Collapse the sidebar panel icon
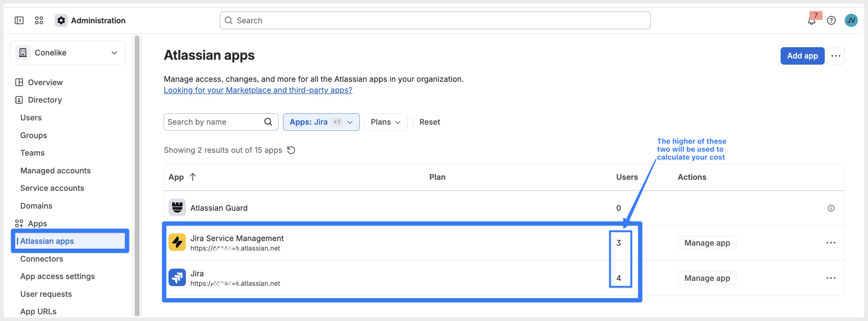This screenshot has width=868, height=321. tap(19, 21)
